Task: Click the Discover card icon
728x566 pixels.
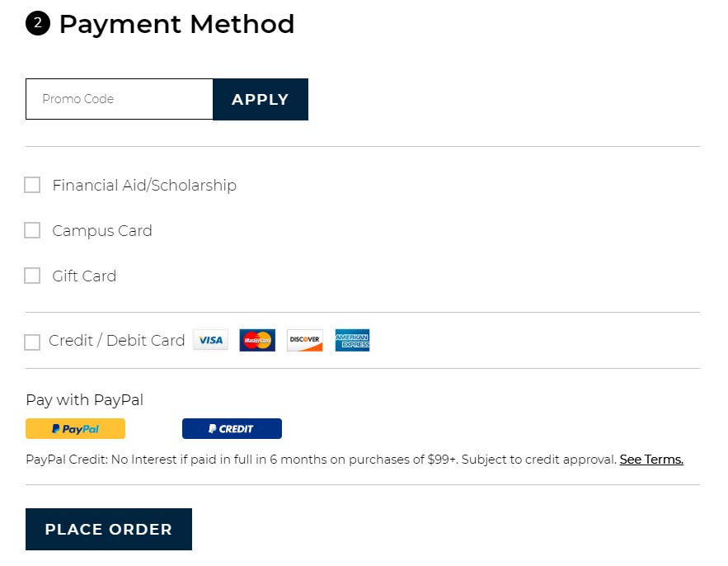Action: pos(304,340)
